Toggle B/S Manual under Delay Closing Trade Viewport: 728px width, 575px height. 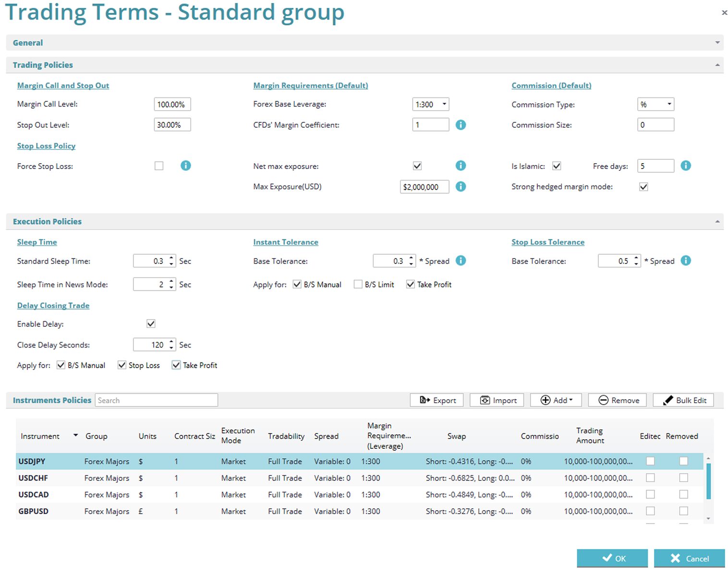[x=61, y=365]
